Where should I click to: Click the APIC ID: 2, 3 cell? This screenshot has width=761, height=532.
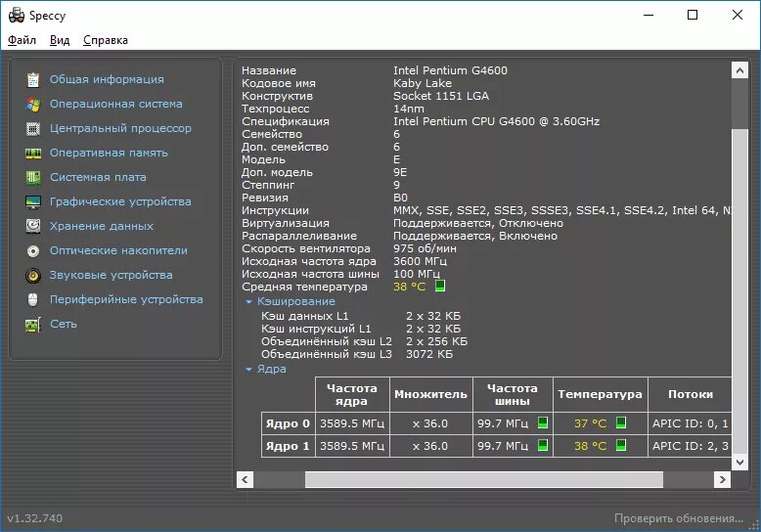(x=691, y=446)
